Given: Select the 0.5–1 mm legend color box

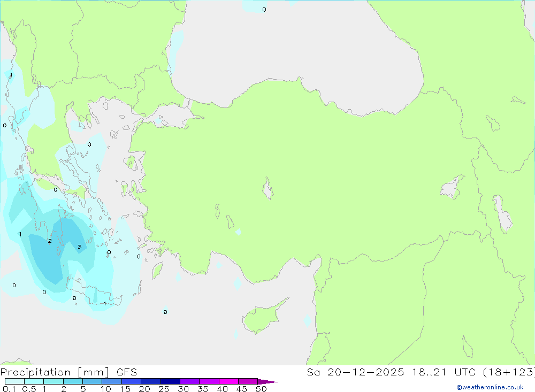Looking at the screenshot, I should click(34, 381).
